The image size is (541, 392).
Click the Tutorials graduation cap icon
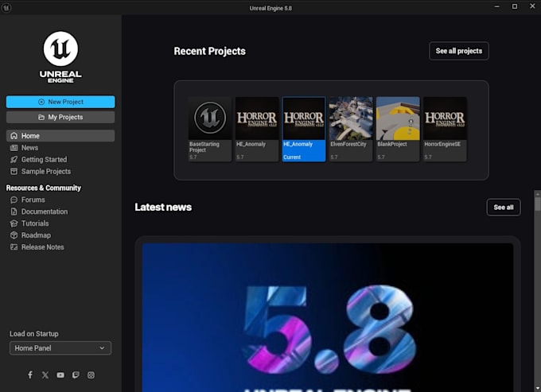(14, 223)
